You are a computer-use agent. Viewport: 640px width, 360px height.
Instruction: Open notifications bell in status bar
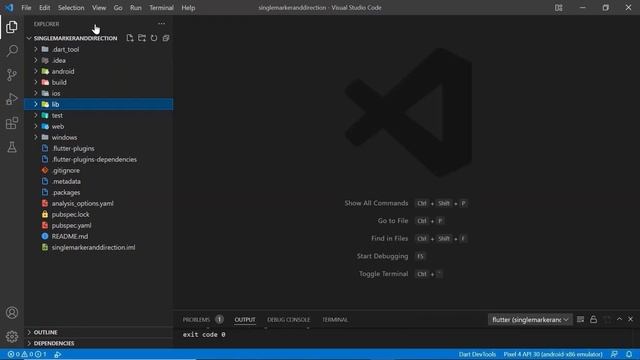pyautogui.click(x=629, y=354)
